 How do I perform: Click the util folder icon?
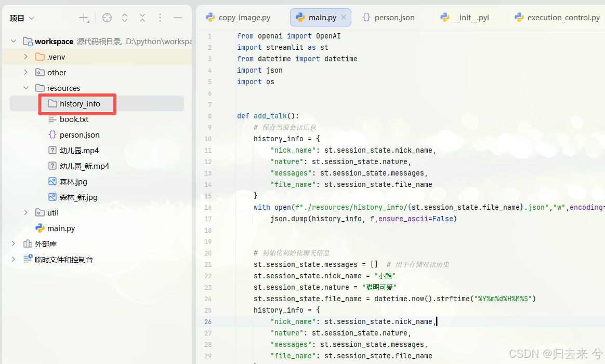(x=40, y=212)
